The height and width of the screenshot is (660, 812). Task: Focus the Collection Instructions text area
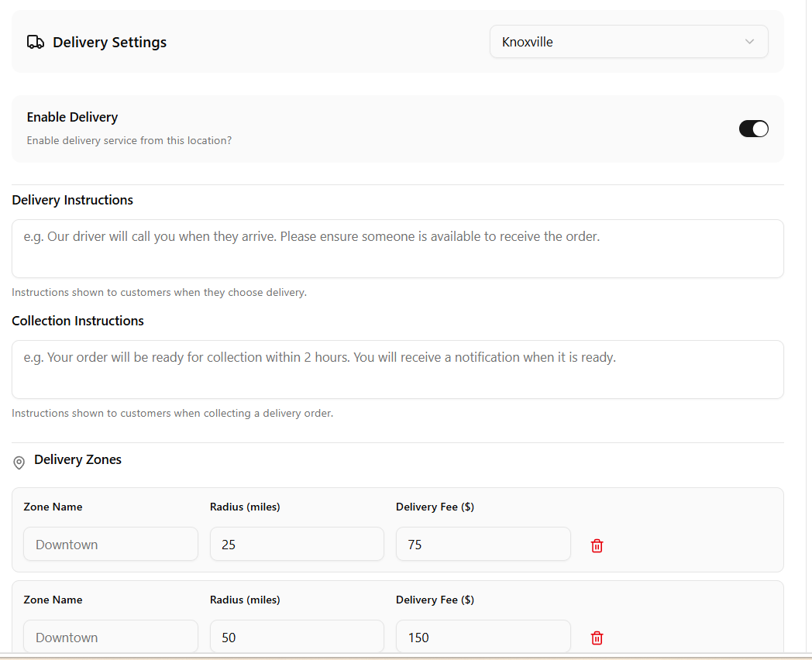point(397,369)
